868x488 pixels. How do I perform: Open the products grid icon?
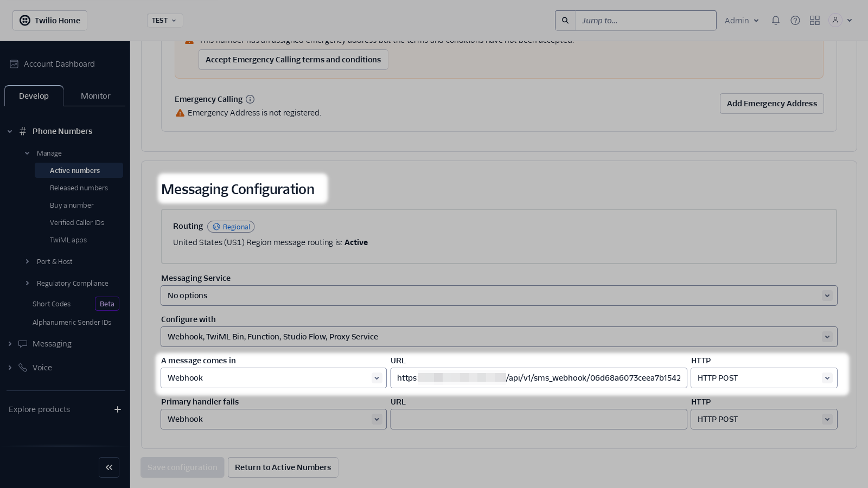[815, 21]
